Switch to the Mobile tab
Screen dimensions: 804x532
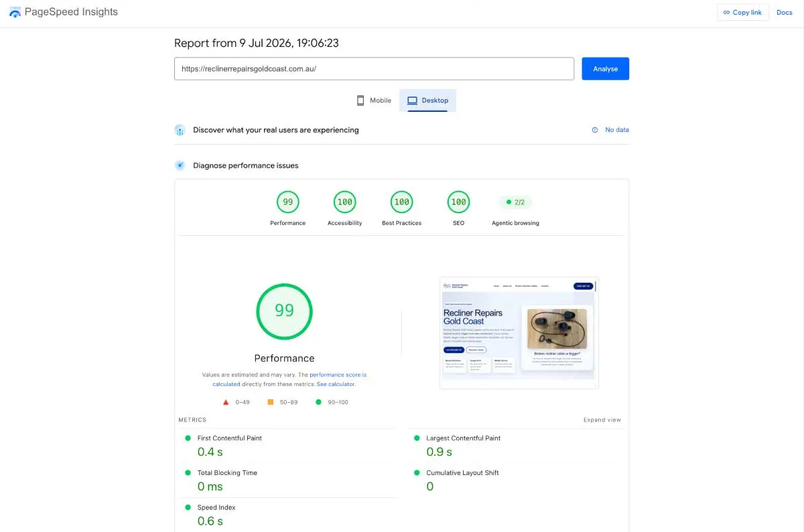click(373, 101)
